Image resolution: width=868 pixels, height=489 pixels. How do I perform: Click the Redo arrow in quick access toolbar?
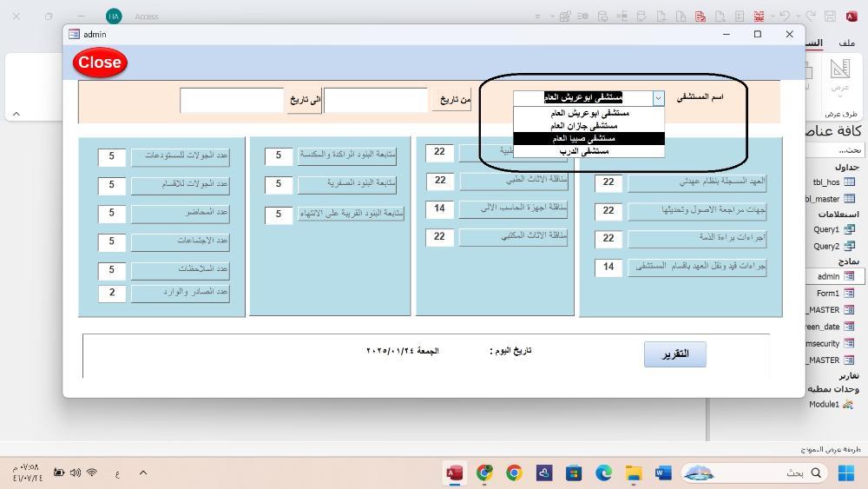point(811,16)
